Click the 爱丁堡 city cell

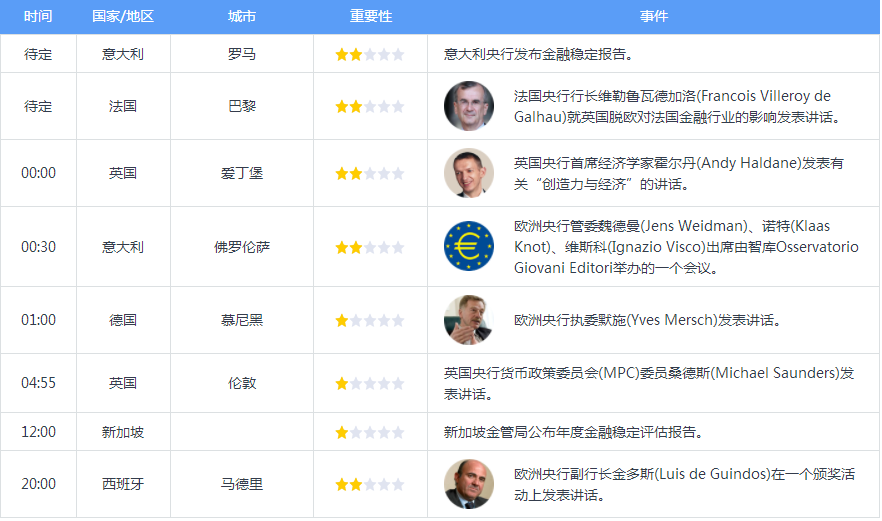[242, 173]
